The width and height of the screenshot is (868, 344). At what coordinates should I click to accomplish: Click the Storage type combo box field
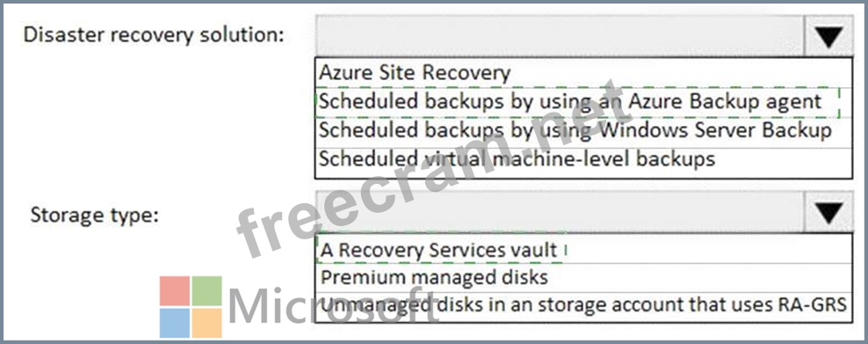561,212
